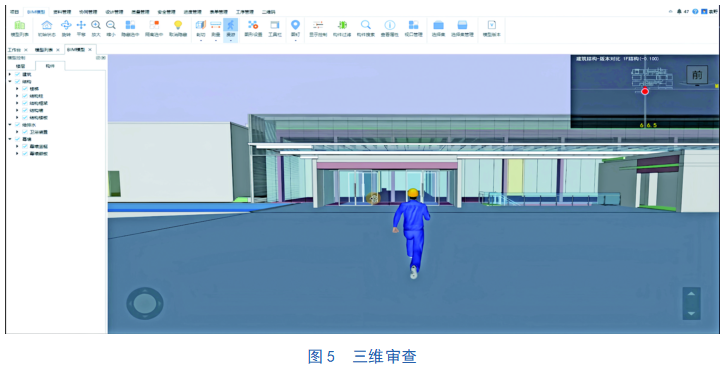This screenshot has width=727, height=370.
Task: Select the rotate view tool
Action: click(x=66, y=25)
